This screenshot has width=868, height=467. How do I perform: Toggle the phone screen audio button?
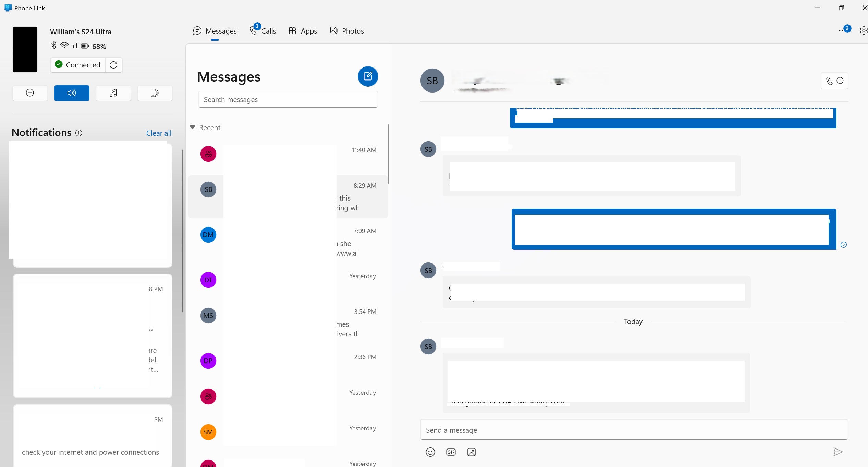pyautogui.click(x=155, y=93)
